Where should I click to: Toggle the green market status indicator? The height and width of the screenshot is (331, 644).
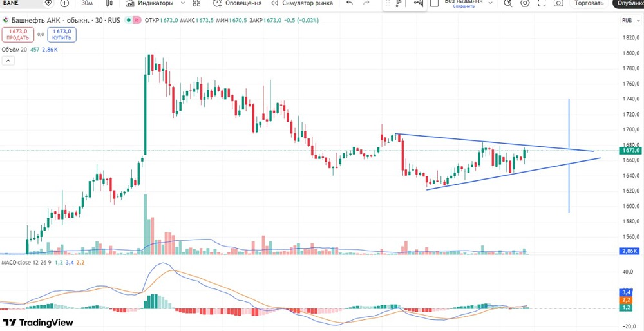[129, 20]
